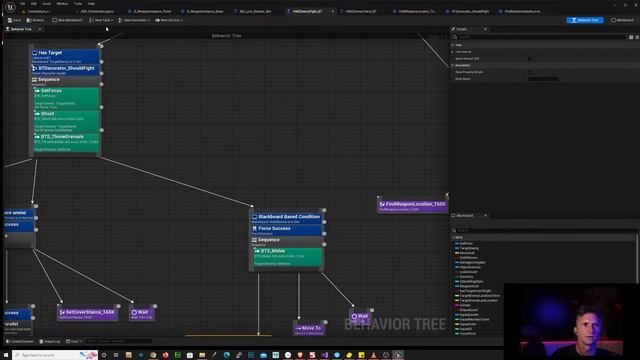This screenshot has height=360, width=640.
Task: Click the Details panel search field
Action: (539, 37)
